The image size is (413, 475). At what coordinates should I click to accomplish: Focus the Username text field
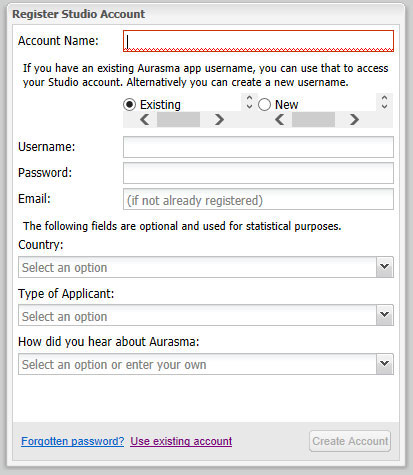258,147
